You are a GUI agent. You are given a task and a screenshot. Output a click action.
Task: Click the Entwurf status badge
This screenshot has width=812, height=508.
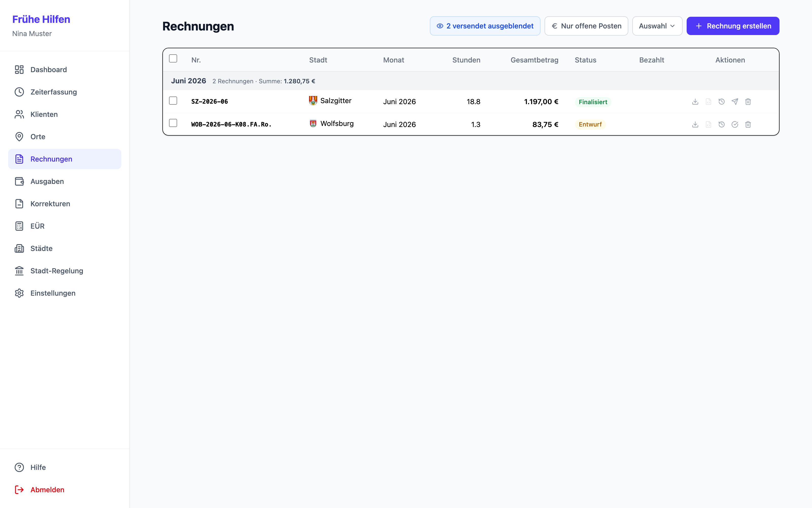pos(590,124)
